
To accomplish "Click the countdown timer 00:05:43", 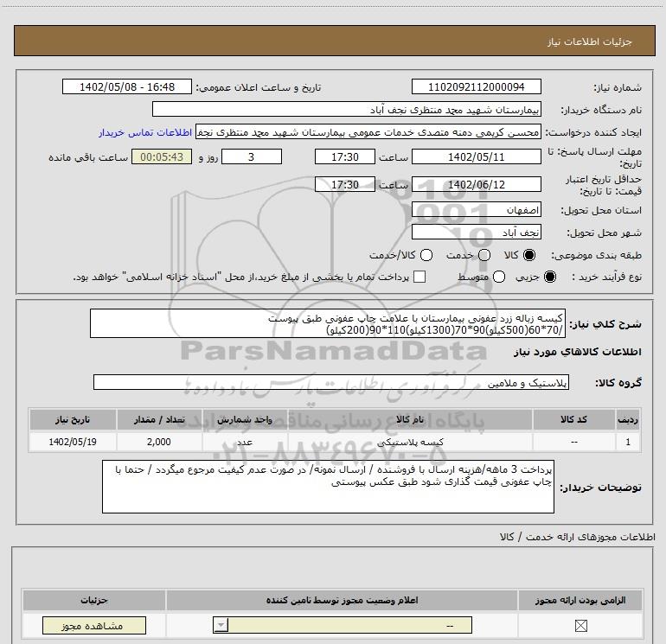I will 162,156.
